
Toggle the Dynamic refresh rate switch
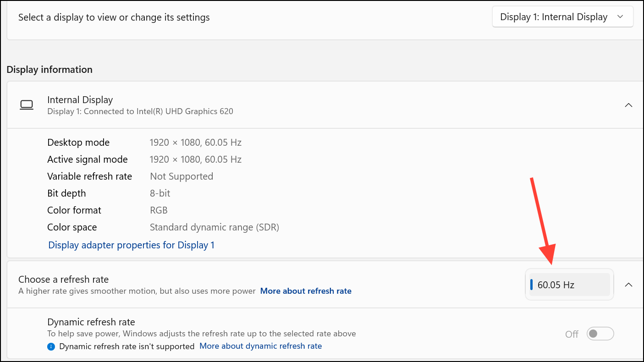pos(600,334)
